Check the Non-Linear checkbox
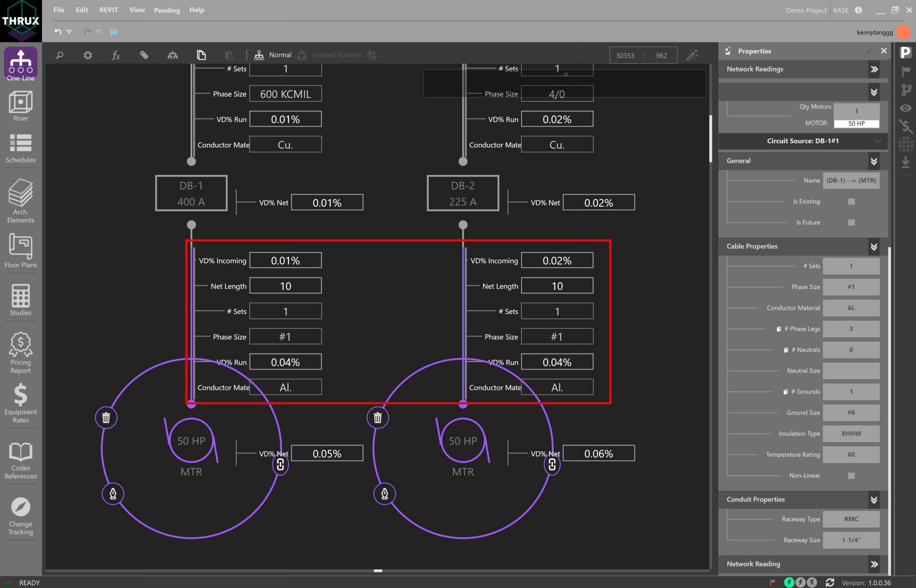The width and height of the screenshot is (916, 588). 851,475
